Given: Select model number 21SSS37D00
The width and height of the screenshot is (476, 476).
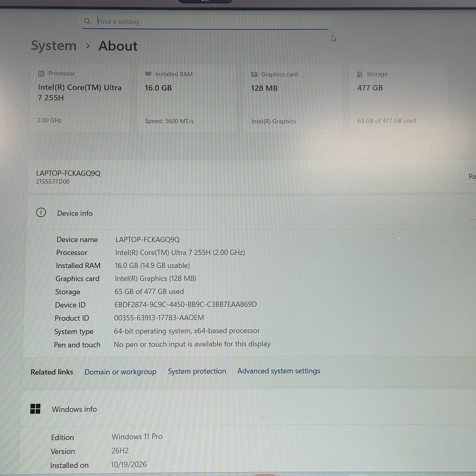Looking at the screenshot, I should pos(52,182).
